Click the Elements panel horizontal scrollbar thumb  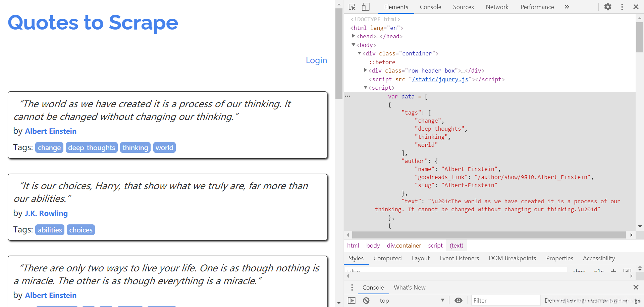(x=489, y=235)
